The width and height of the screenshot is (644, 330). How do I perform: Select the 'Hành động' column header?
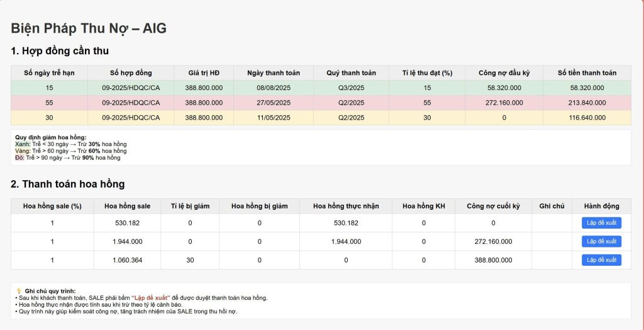[x=601, y=206]
